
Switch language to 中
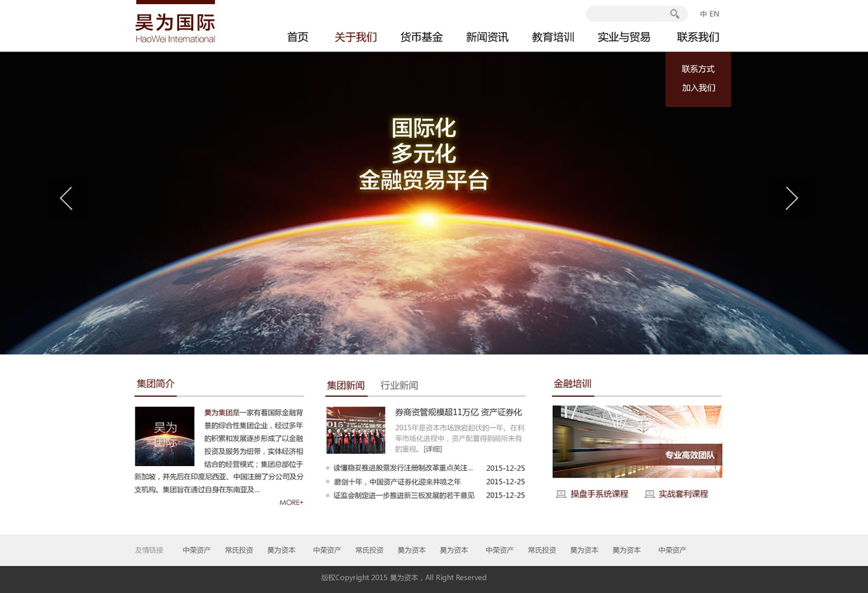[703, 14]
